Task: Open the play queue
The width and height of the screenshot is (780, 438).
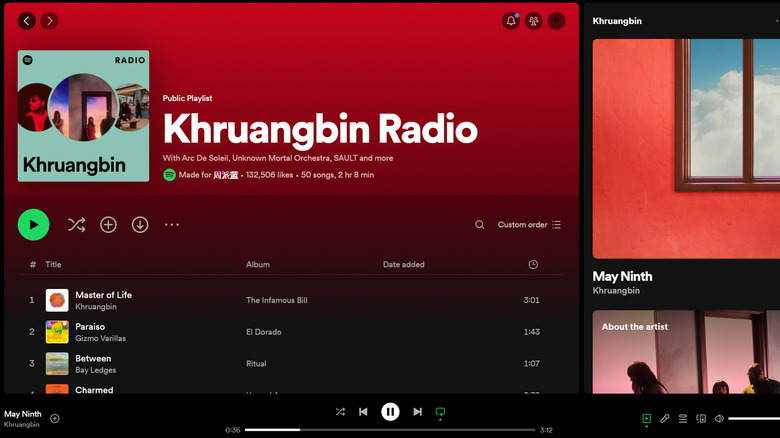Action: coord(683,418)
